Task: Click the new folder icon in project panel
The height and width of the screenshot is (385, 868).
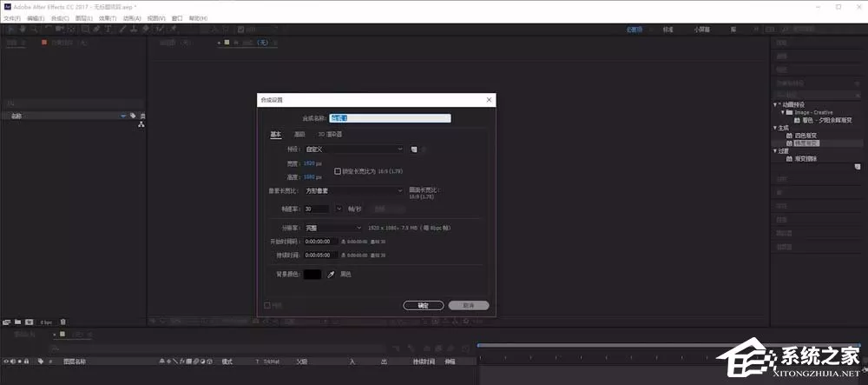Action: (17, 322)
